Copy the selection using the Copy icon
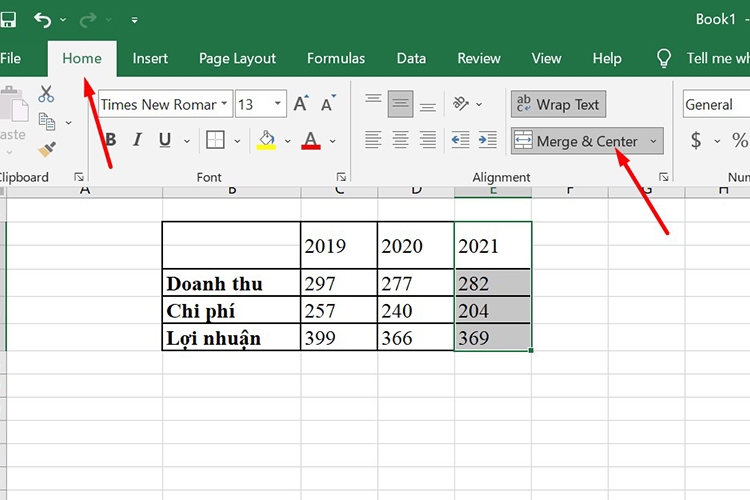Screen dimensions: 750x500 (46, 122)
